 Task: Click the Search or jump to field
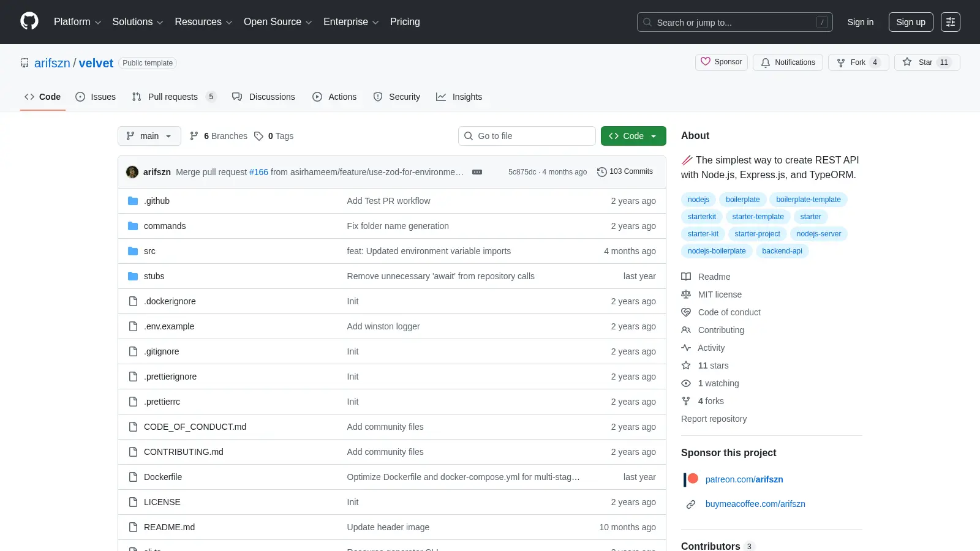point(734,22)
